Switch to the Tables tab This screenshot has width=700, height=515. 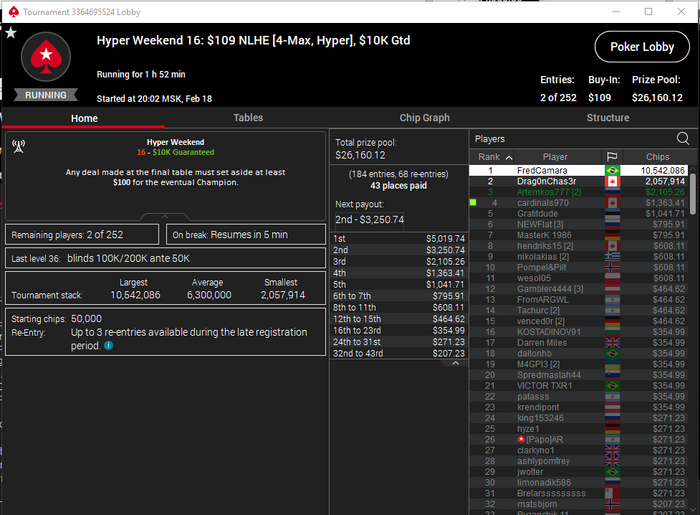coord(248,118)
